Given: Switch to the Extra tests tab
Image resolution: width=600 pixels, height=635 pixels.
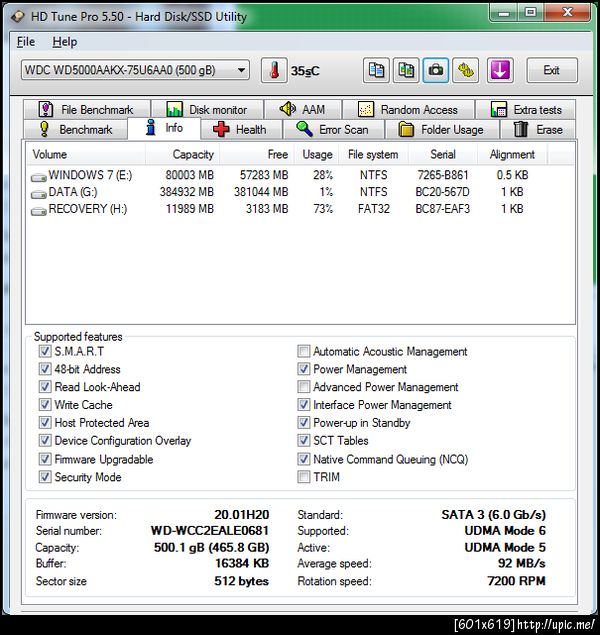Looking at the screenshot, I should pyautogui.click(x=526, y=109).
